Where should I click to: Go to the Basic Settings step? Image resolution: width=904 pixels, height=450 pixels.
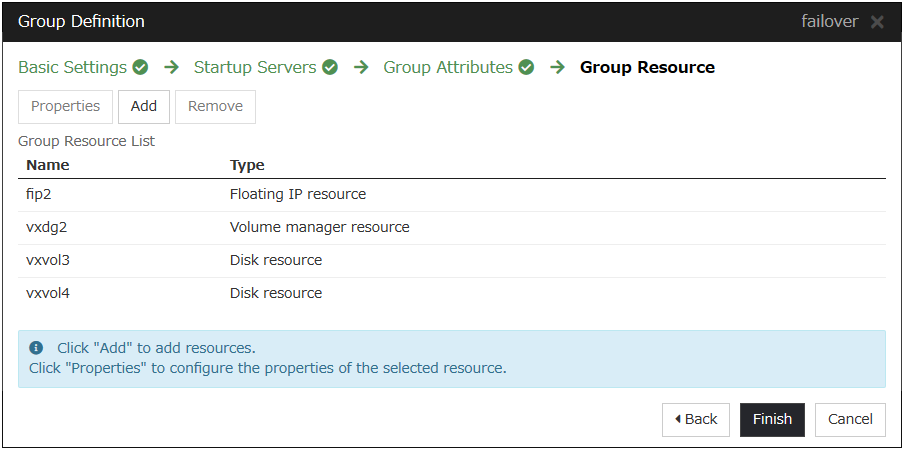click(72, 68)
